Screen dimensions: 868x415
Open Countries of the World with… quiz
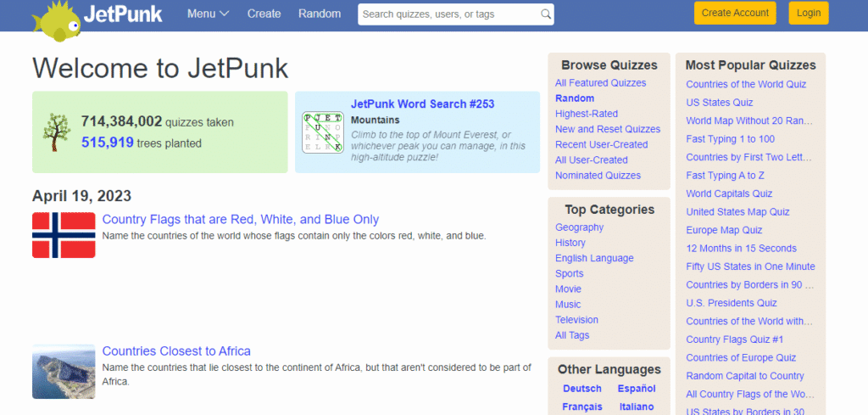pos(749,322)
